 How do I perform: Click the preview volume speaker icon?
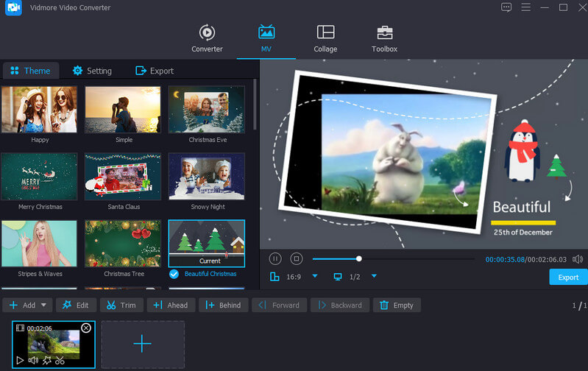[x=578, y=259]
